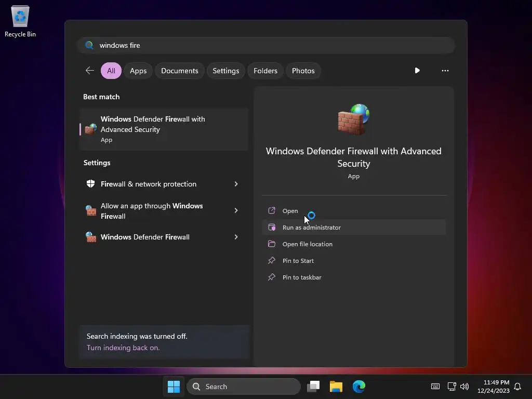532x399 pixels.
Task: Open the notification bell
Action: (517, 387)
